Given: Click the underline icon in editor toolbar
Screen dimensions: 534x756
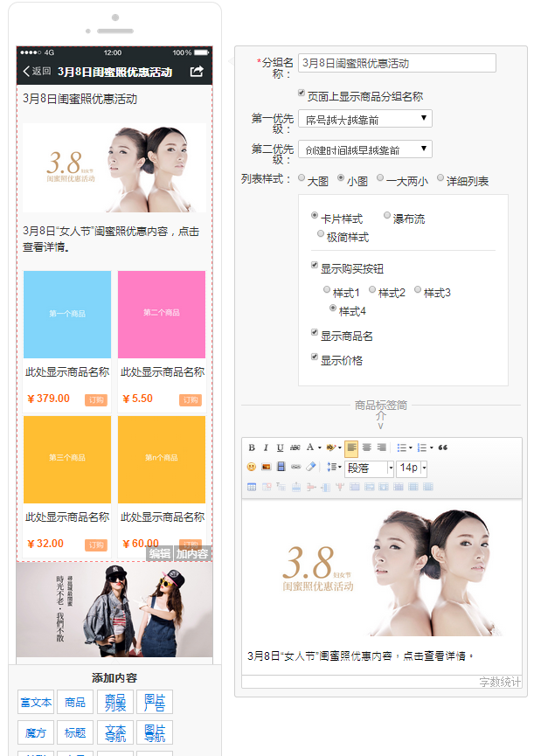Looking at the screenshot, I should pyautogui.click(x=280, y=448).
